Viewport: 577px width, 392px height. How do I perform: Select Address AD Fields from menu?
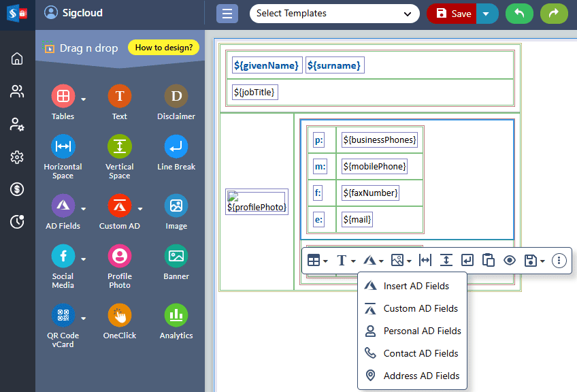pos(421,376)
